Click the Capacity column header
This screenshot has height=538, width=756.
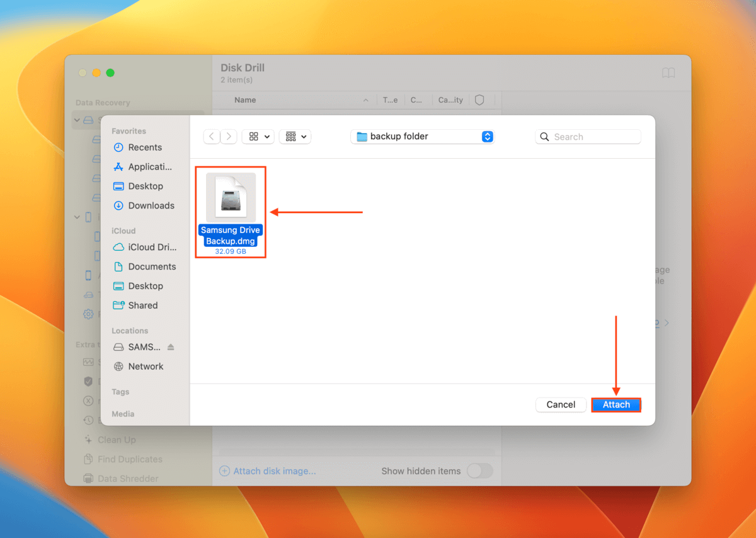[x=450, y=100]
